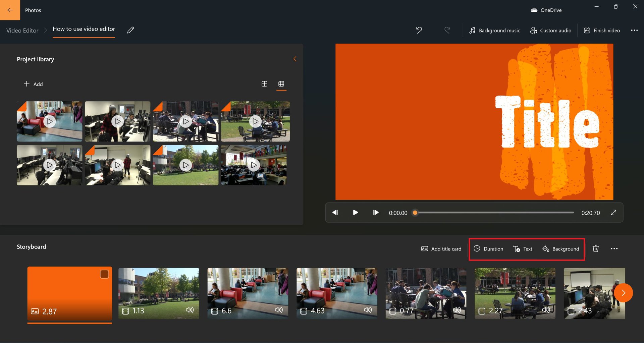Delete selected storyboard clip with trash icon

point(595,249)
